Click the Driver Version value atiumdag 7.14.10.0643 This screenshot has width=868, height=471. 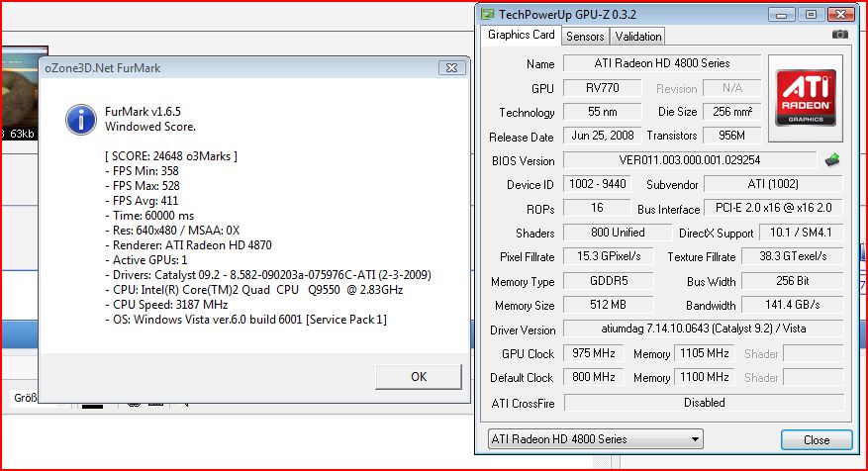pos(703,329)
